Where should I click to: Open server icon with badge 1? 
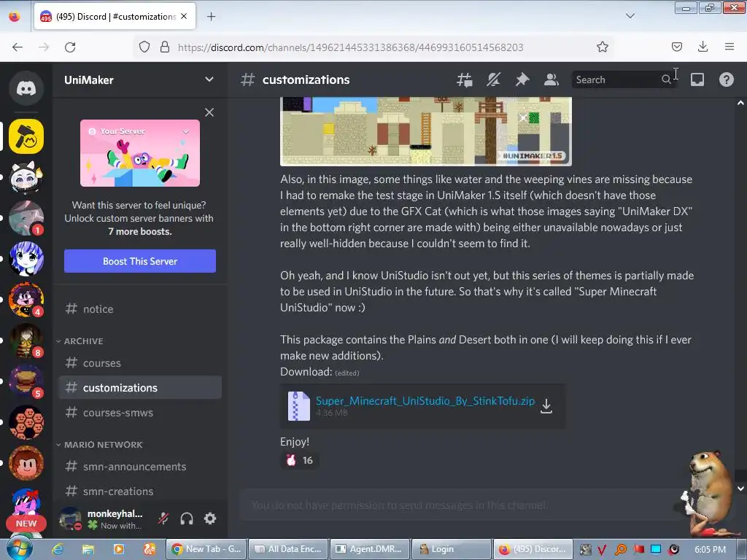point(26,218)
